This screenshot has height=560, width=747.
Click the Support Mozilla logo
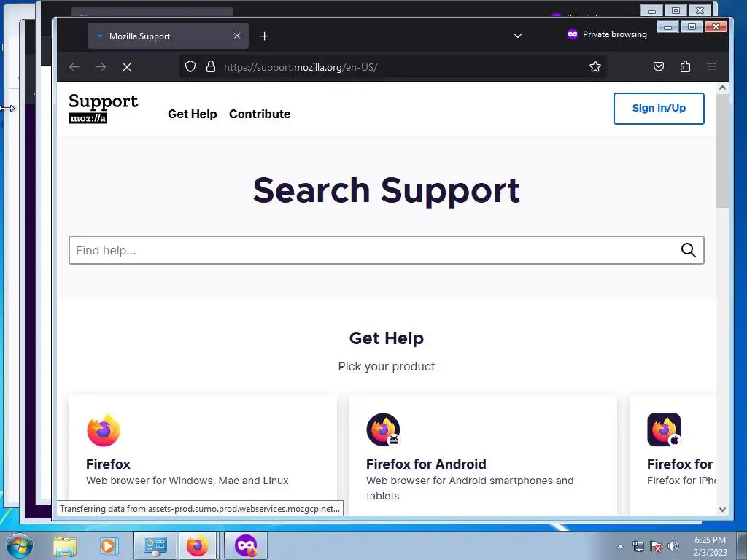(x=104, y=108)
